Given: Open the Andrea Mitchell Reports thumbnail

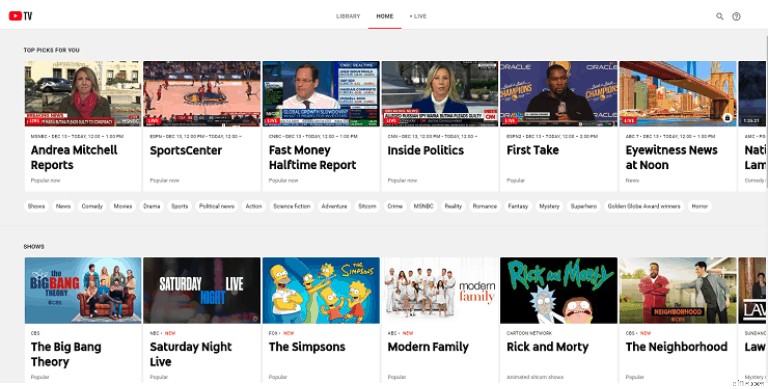Looking at the screenshot, I should click(83, 93).
